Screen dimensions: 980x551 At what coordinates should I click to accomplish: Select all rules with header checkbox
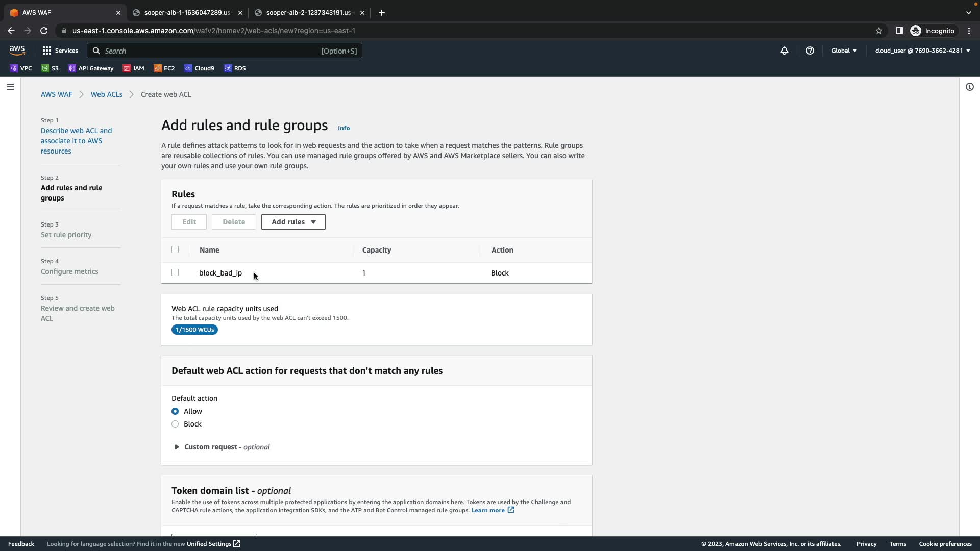pos(175,249)
